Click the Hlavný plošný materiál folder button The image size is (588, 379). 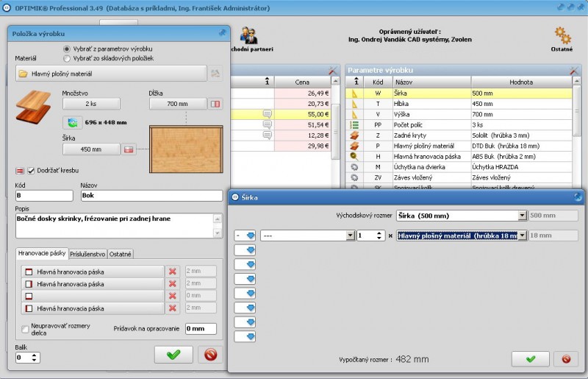pyautogui.click(x=111, y=74)
